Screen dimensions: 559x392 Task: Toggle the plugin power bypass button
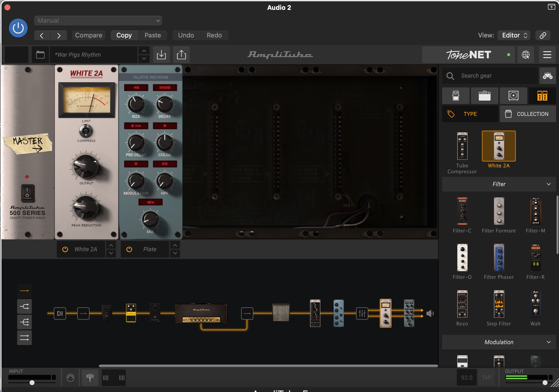[18, 28]
